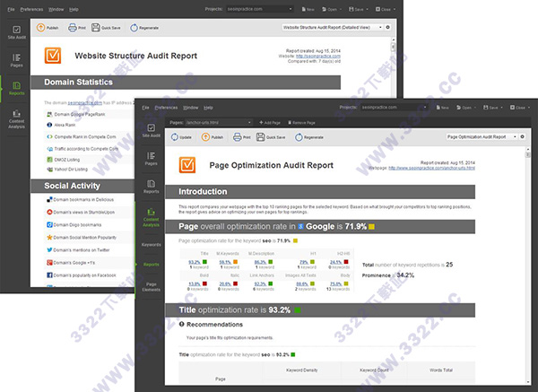Open Preferences menu in front window

point(166,108)
